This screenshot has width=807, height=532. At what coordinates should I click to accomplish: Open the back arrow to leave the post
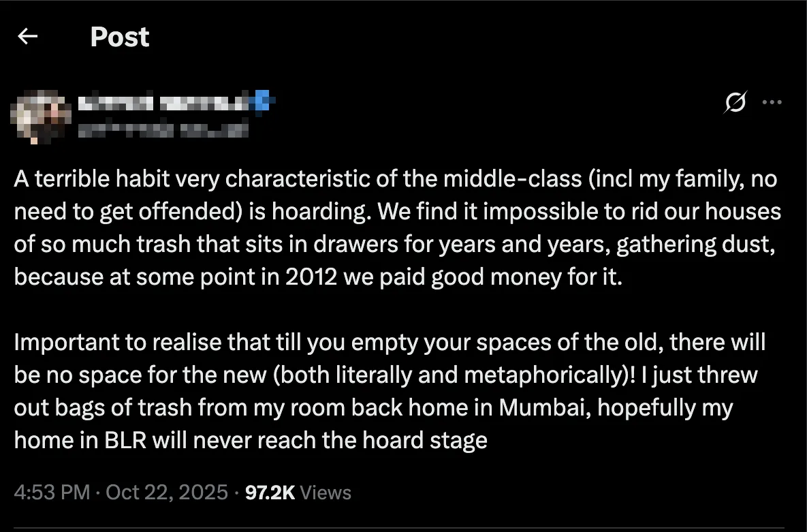coord(27,37)
